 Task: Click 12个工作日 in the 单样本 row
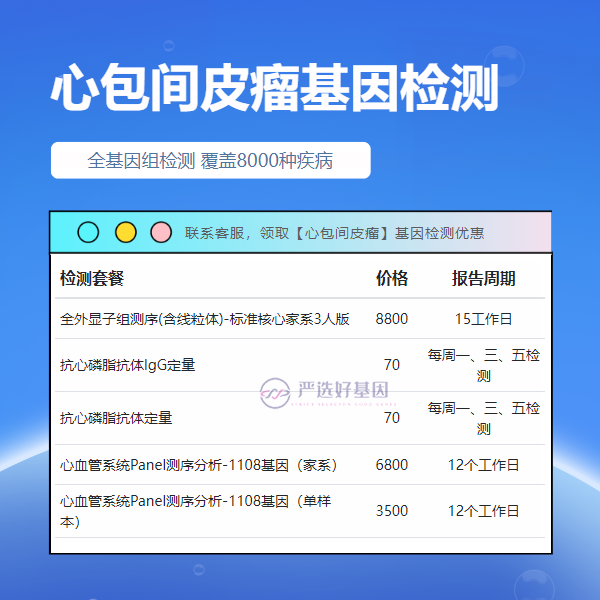tap(483, 511)
